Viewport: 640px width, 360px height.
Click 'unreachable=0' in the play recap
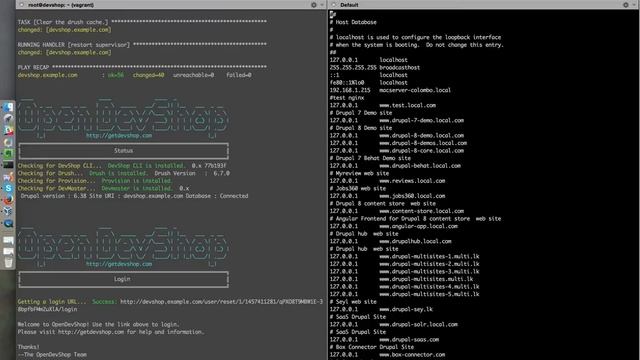[193, 75]
